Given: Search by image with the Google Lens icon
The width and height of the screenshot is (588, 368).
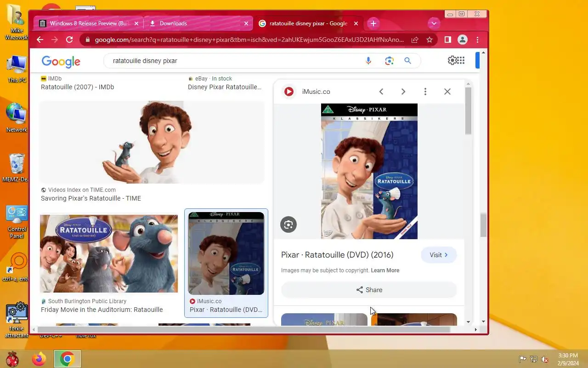Looking at the screenshot, I should [390, 61].
